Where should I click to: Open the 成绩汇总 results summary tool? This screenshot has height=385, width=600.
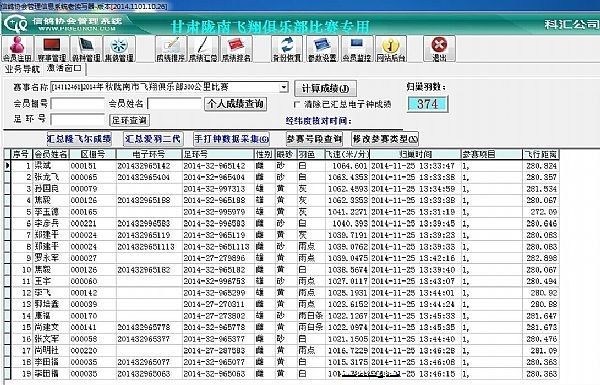coord(203,49)
